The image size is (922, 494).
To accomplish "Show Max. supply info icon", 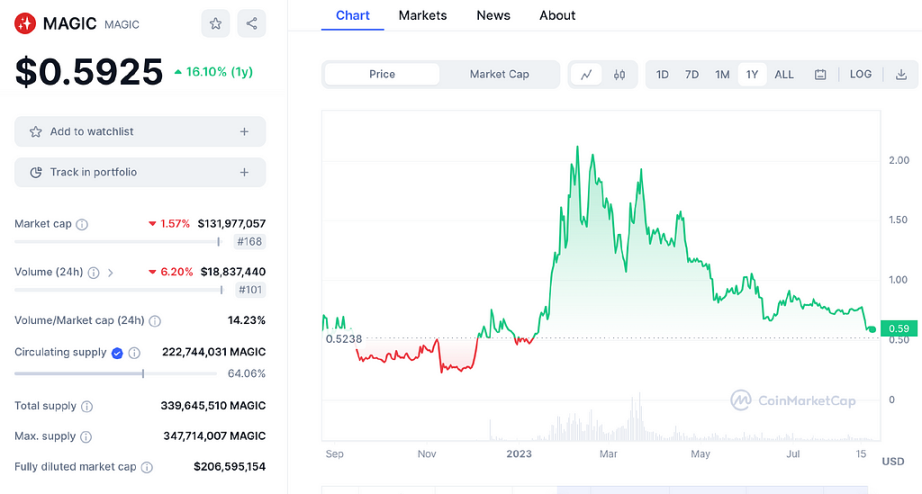I will 86,436.
